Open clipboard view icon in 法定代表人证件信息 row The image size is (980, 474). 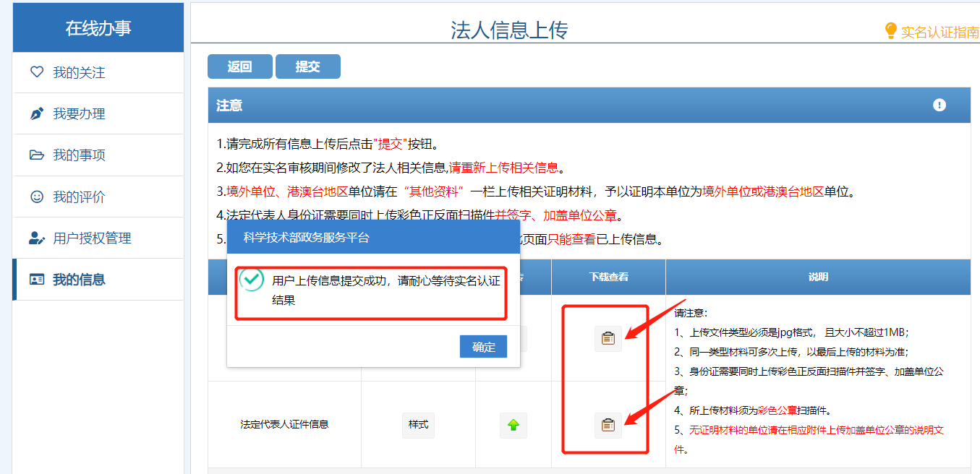(608, 425)
